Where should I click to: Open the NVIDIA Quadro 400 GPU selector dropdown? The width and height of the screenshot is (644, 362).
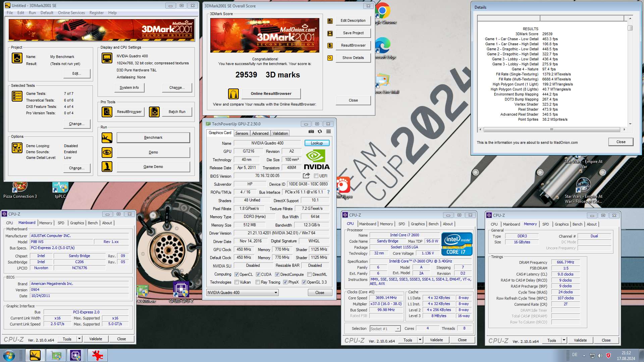(x=243, y=293)
